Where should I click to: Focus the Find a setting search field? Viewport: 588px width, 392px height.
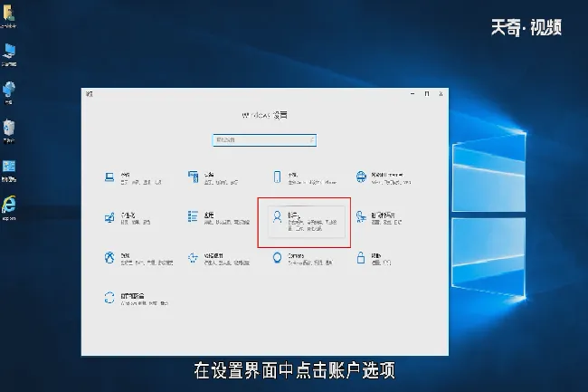(264, 140)
